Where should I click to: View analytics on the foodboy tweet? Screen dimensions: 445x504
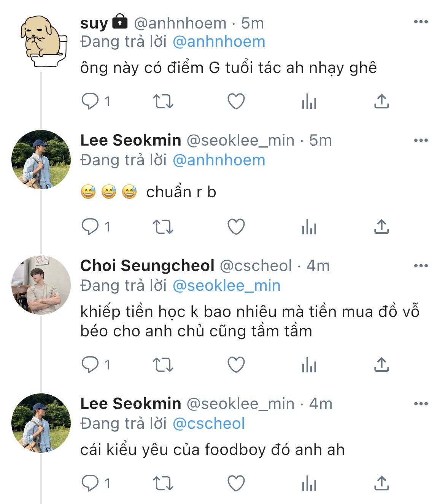click(x=309, y=484)
